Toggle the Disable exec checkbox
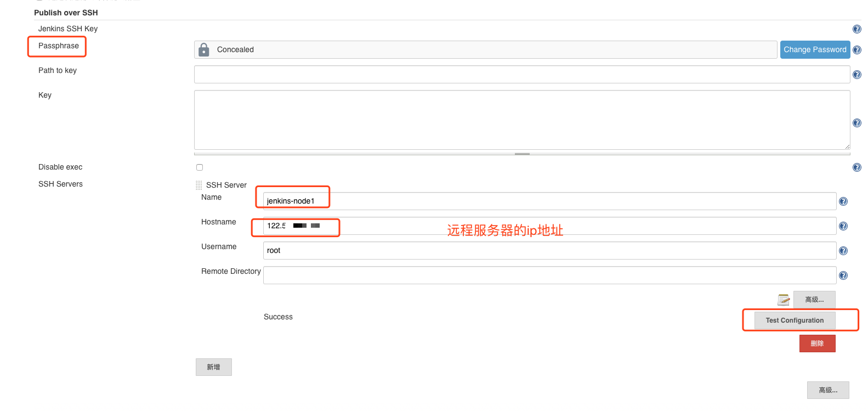This screenshot has width=868, height=411. 200,167
